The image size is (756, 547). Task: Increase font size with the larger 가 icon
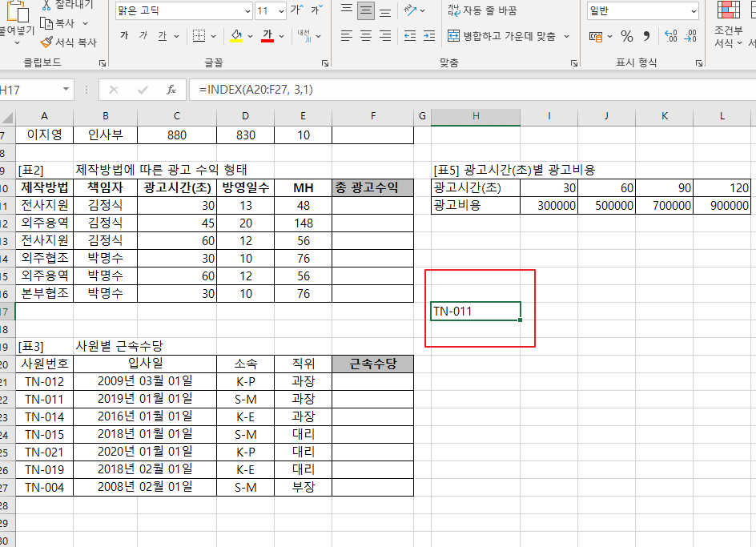[x=297, y=10]
